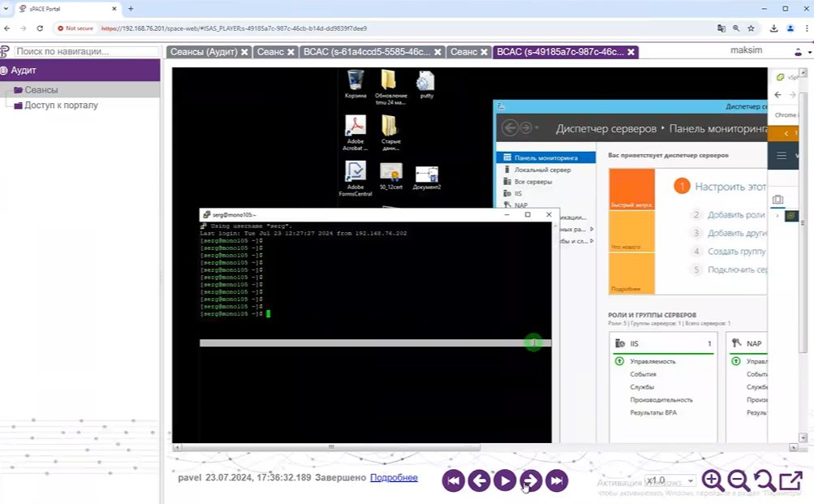Close the BCAC (s-61a4ccd5...) tab
Image resolution: width=814 pixels, height=504 pixels.
(x=438, y=52)
